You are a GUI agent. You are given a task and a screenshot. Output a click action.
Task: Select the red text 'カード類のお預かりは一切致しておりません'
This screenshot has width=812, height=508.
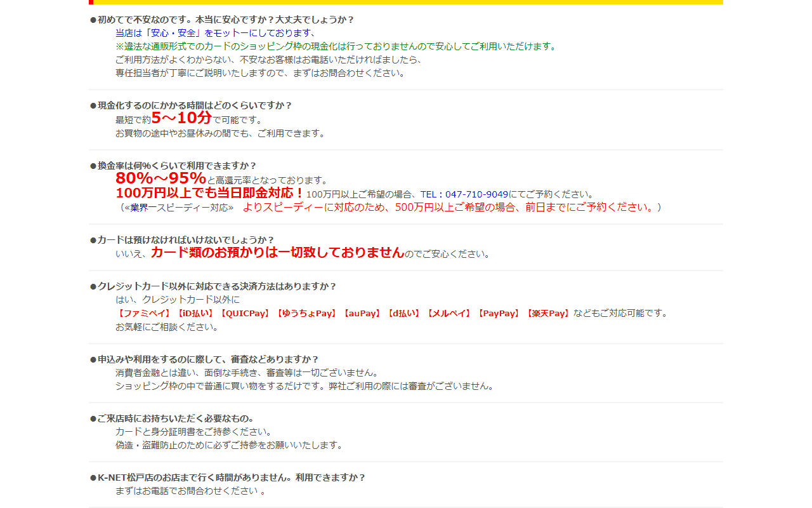(277, 253)
